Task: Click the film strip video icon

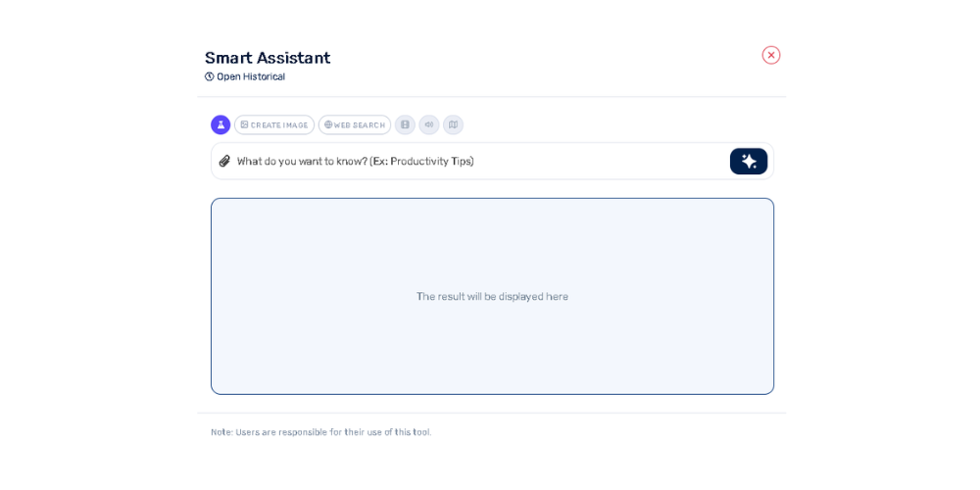Action: pos(405,124)
